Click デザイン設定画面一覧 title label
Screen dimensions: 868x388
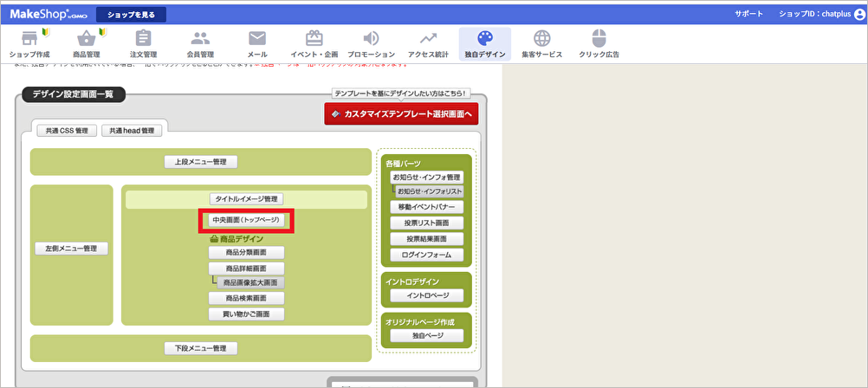click(x=73, y=94)
